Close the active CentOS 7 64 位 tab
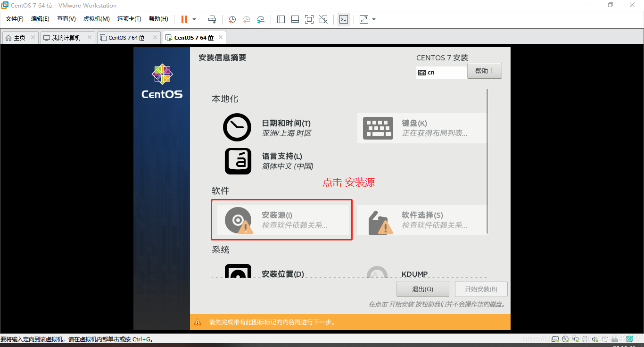644x347 pixels. click(221, 37)
